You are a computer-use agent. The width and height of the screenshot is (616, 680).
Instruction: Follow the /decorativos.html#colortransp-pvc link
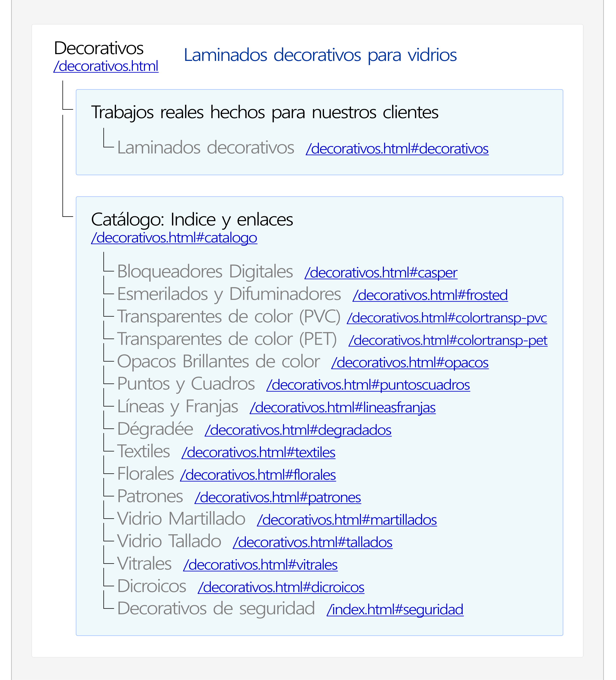point(447,318)
